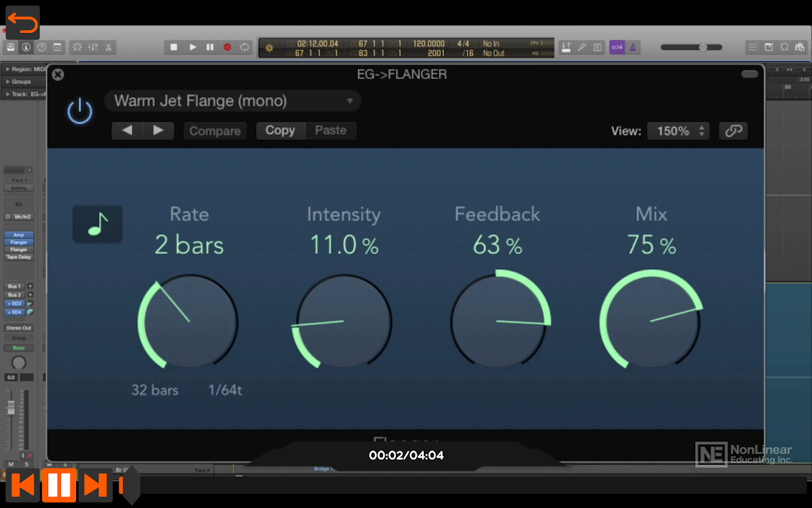812x508 pixels.
Task: Click the Setting button on channel strip
Action: 18,188
